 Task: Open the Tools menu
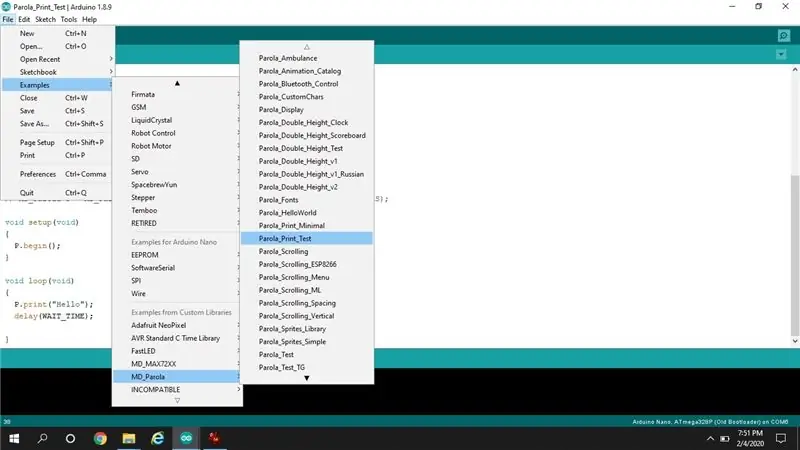(x=69, y=19)
